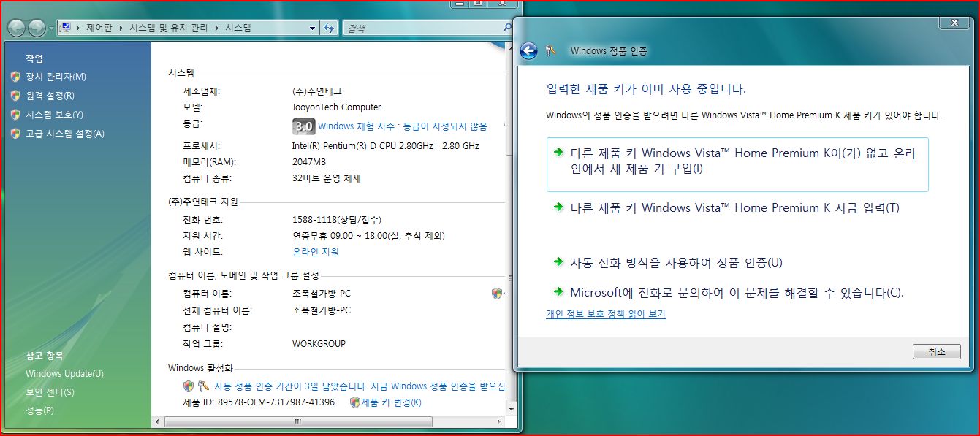This screenshot has width=980, height=436.
Task: Click the magnifier icon in the search box
Action: [507, 28]
